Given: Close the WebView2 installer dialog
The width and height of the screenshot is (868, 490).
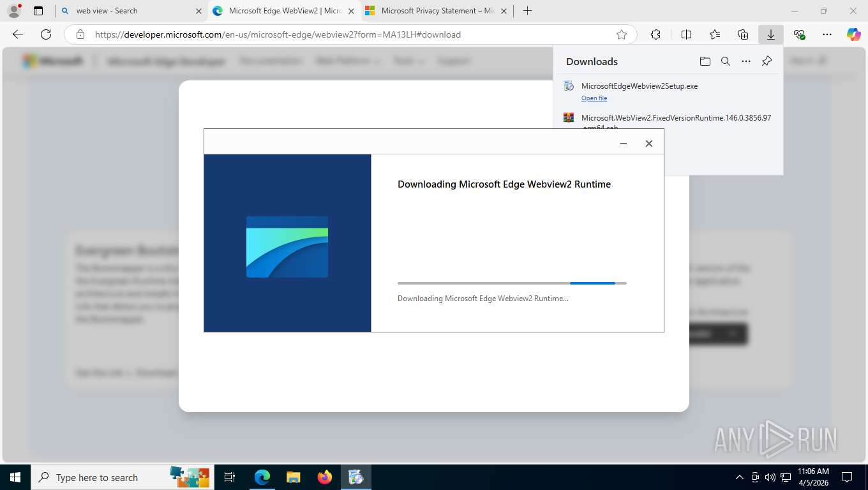Looking at the screenshot, I should (648, 144).
